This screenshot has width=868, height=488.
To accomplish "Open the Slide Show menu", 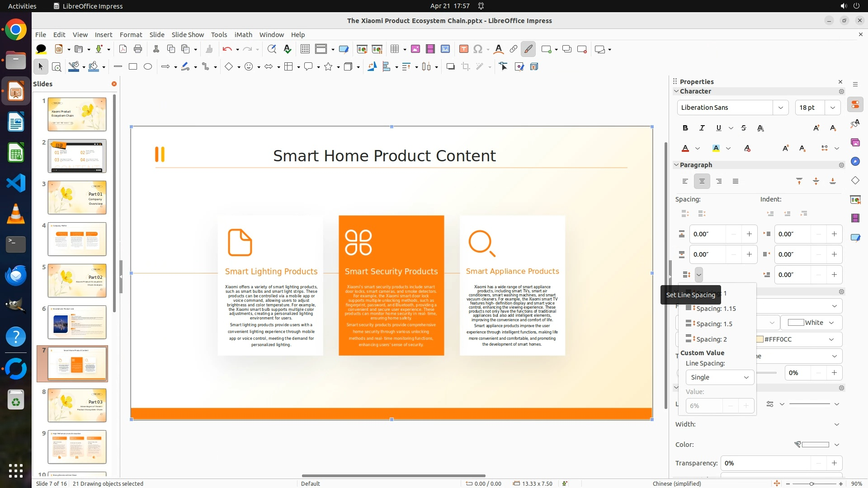I will [x=188, y=35].
